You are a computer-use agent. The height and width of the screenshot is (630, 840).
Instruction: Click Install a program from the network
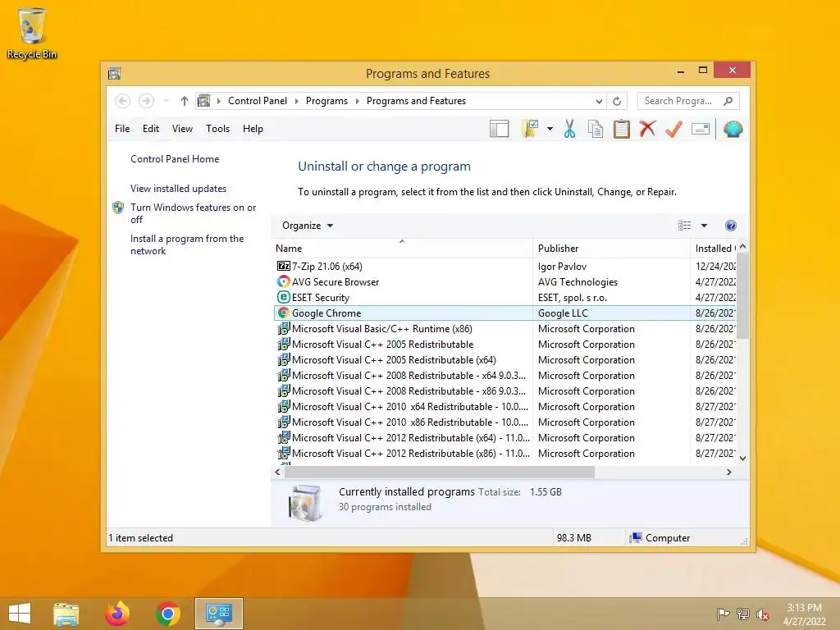[x=187, y=244]
